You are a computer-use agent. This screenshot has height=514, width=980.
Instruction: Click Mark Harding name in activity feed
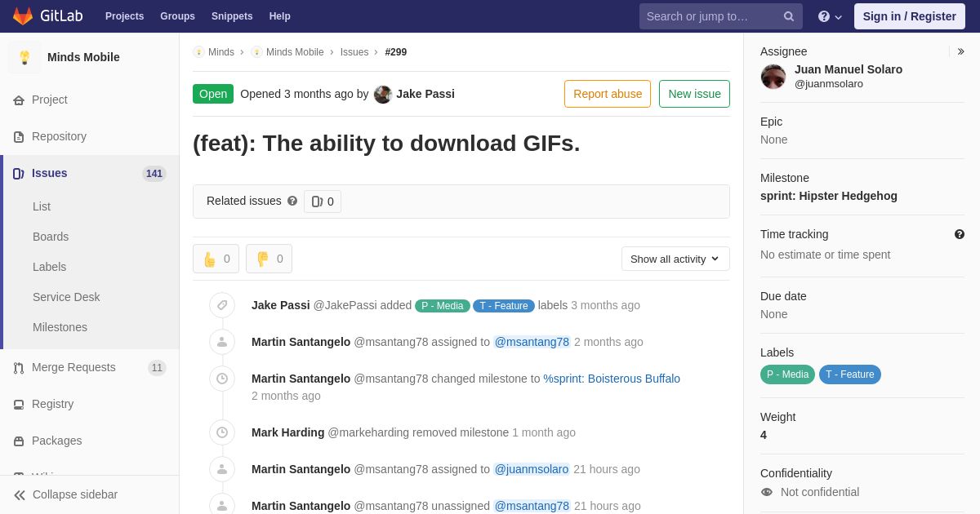click(x=288, y=432)
